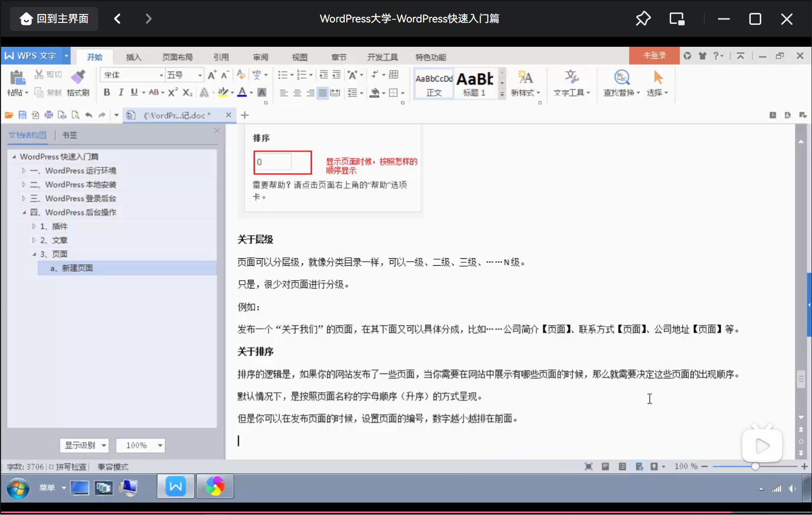Open the New Style 新样式 menu
812x515 pixels.
coord(525,83)
